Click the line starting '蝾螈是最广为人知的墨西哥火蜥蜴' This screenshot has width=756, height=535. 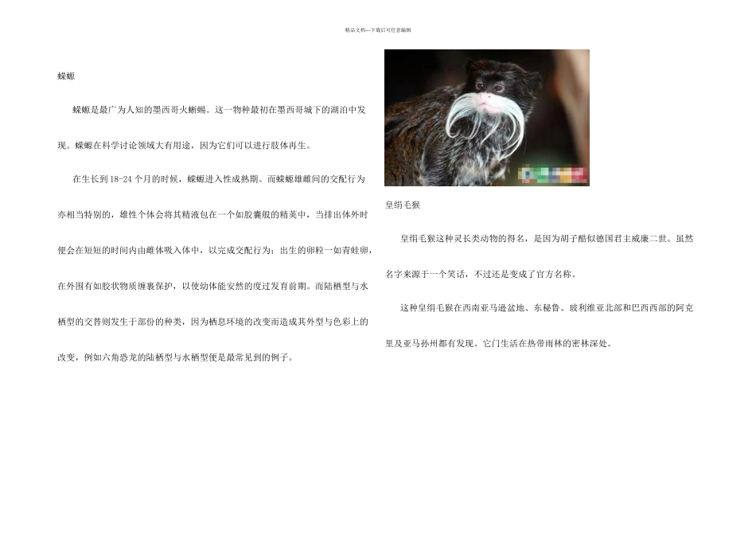(x=219, y=110)
